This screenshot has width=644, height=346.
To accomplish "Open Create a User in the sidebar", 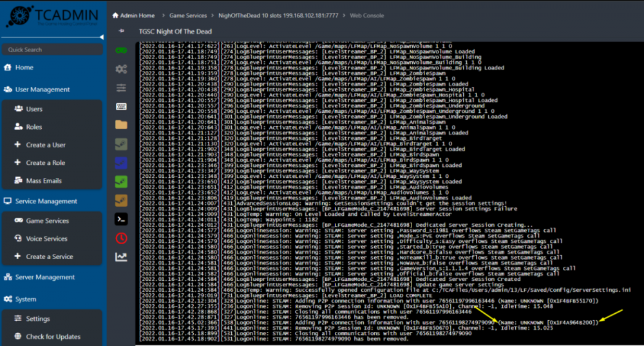I will [x=46, y=145].
